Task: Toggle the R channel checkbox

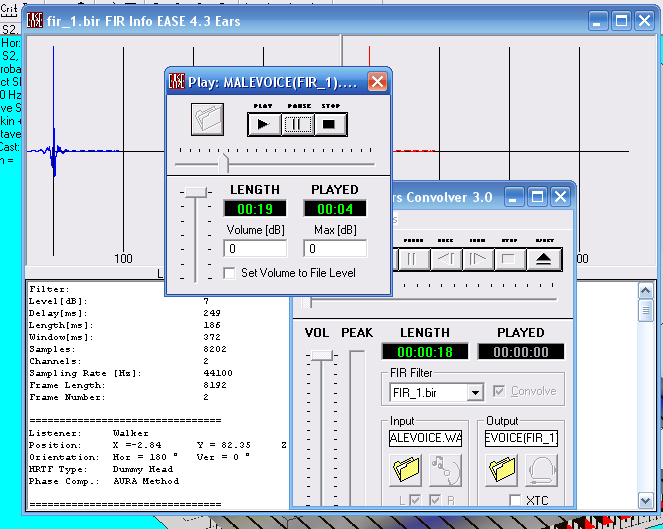Action: point(435,500)
